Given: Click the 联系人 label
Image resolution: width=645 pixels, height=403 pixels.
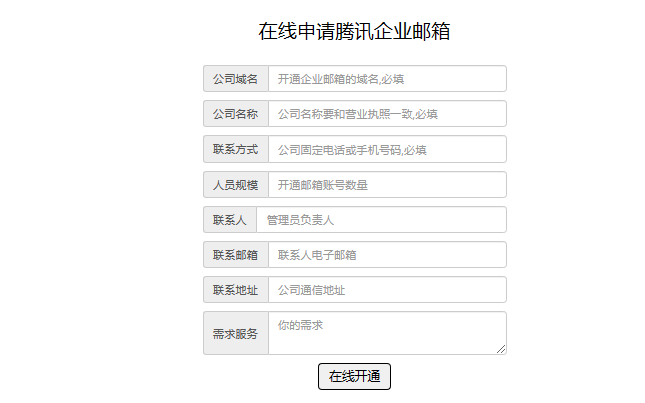Looking at the screenshot, I should 230,220.
